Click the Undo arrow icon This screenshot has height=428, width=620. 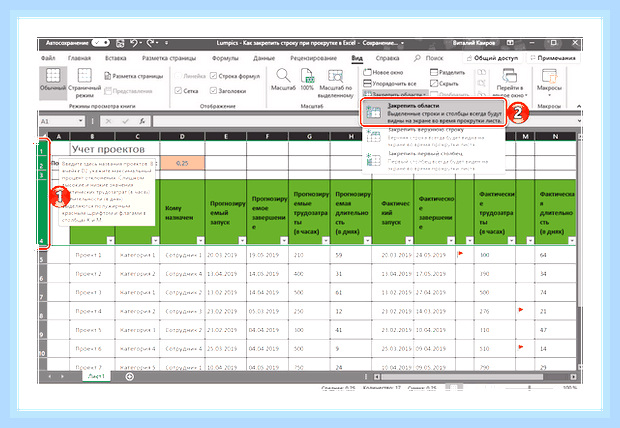click(x=134, y=43)
